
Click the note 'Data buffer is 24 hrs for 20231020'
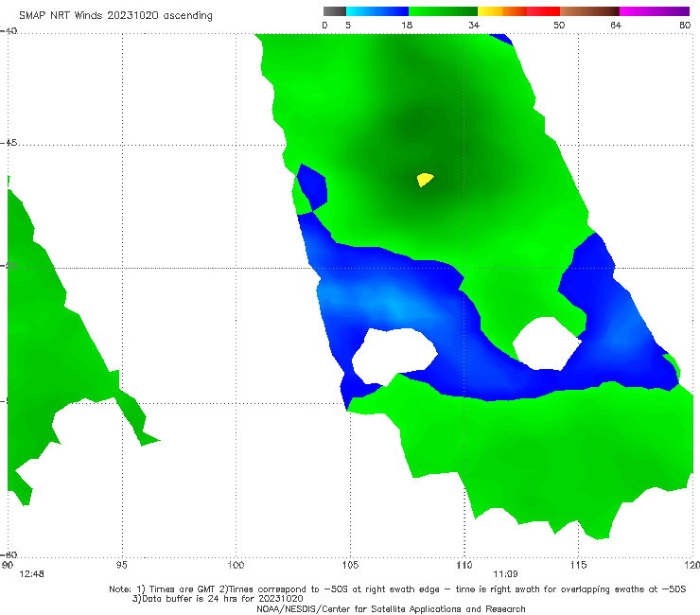point(218,599)
